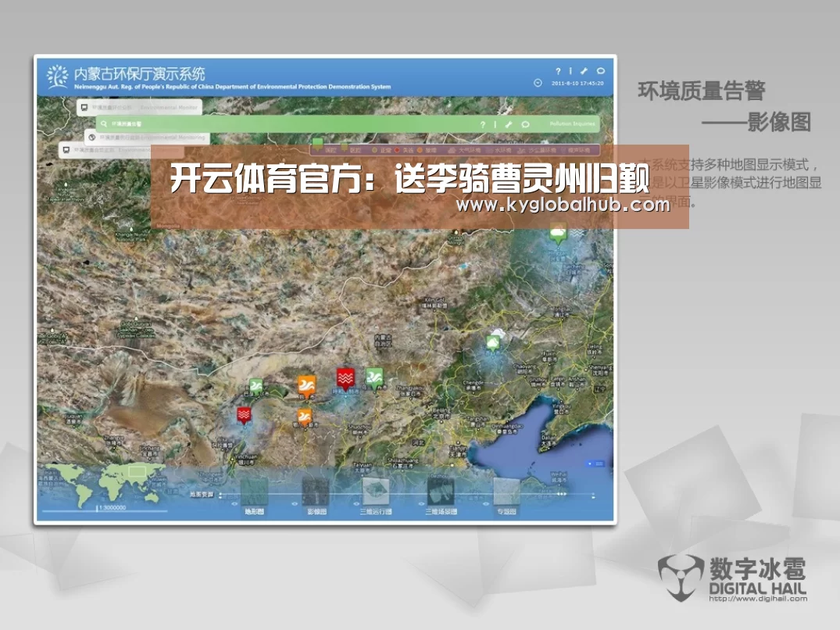The height and width of the screenshot is (630, 840).
Task: Expand the round dropdown arrow beside the timestamp
Action: [x=538, y=83]
